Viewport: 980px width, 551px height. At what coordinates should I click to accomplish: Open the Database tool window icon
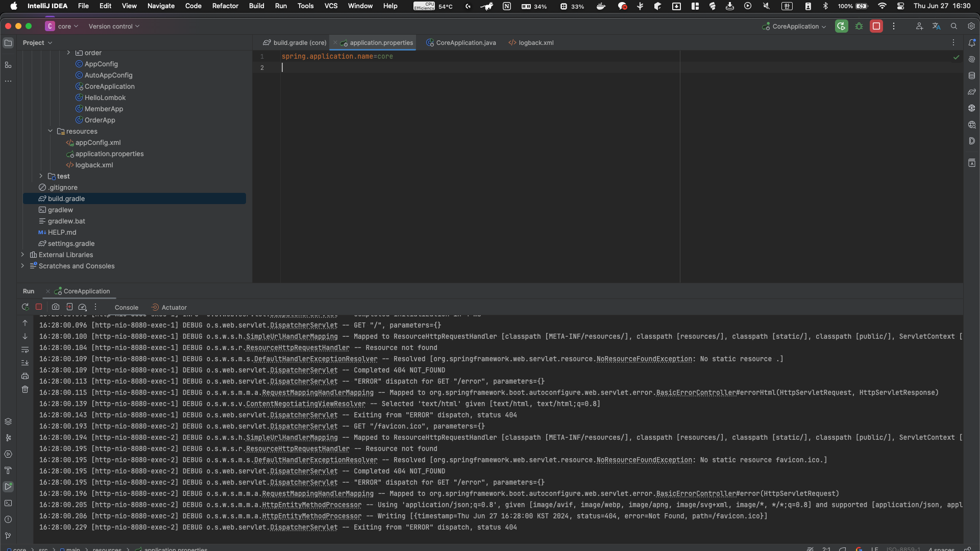point(972,76)
